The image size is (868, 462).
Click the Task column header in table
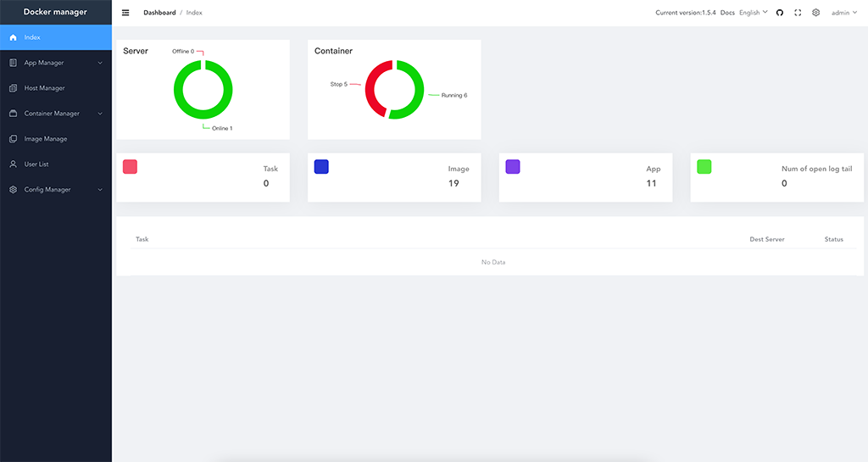coord(142,240)
